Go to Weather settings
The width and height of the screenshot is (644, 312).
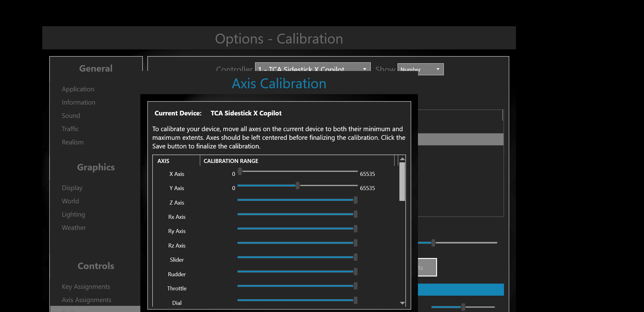pos(74,228)
